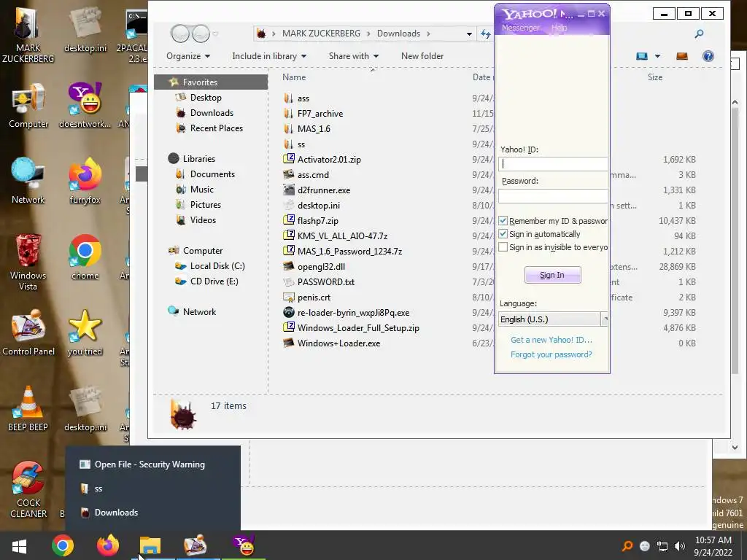Uncheck Sign in automatically
The width and height of the screenshot is (747, 560).
pos(503,234)
